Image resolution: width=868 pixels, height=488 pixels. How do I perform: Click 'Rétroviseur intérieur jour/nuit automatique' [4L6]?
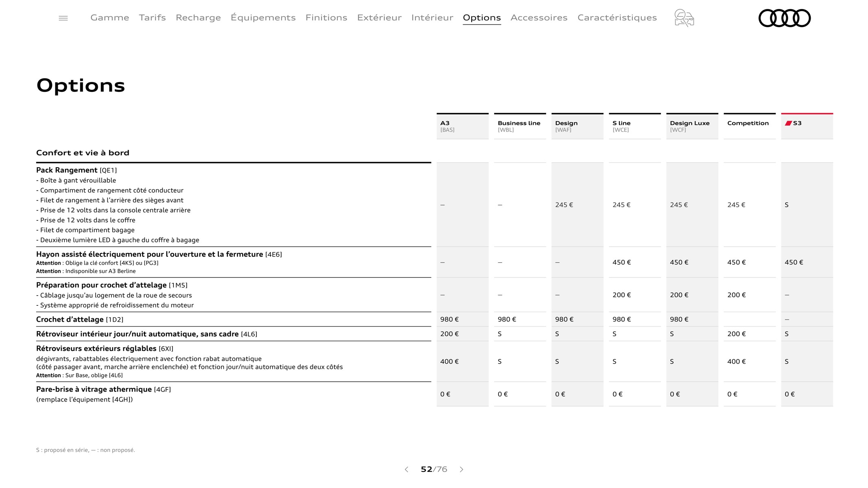[x=146, y=334]
